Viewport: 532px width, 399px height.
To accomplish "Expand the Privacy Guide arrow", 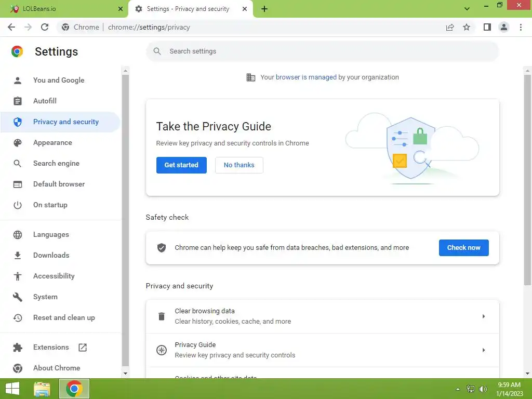I will coord(484,350).
